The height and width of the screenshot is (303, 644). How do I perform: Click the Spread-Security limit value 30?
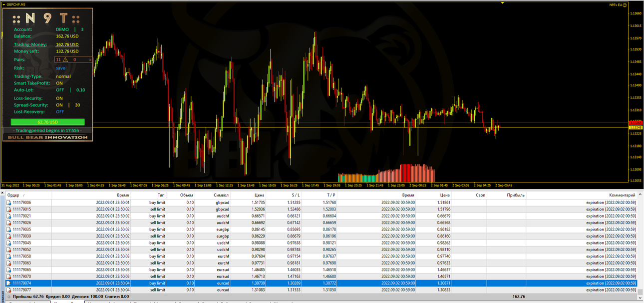coord(77,105)
